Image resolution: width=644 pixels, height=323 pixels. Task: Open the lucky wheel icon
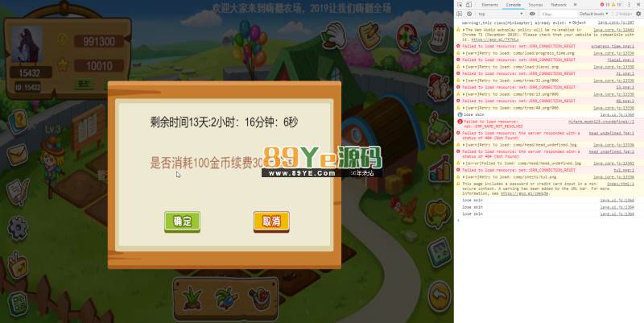[x=408, y=37]
